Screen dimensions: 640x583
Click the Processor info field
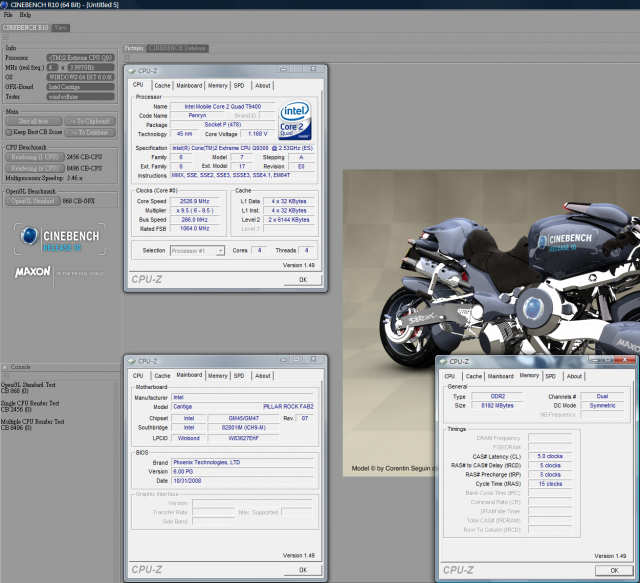tap(80, 58)
